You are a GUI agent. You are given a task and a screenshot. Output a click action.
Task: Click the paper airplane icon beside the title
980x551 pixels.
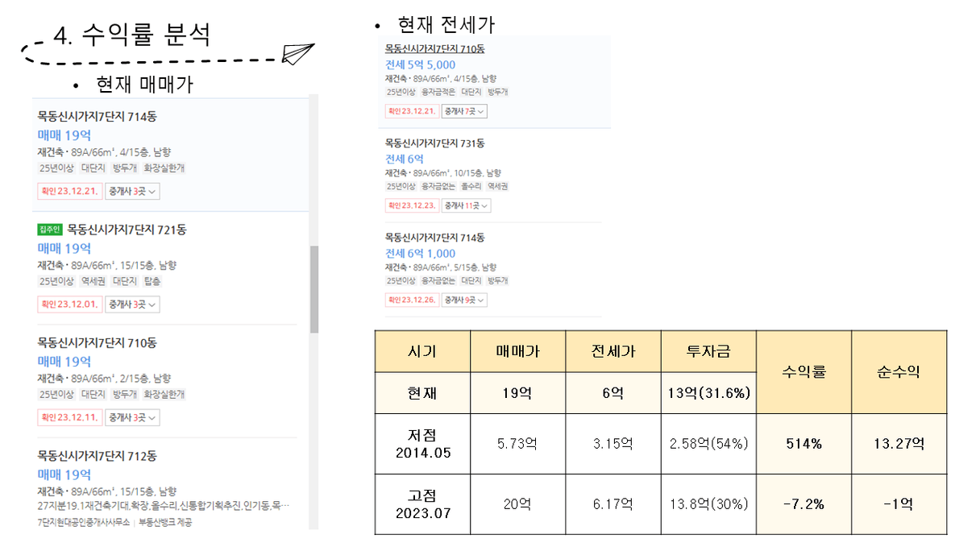(x=297, y=53)
